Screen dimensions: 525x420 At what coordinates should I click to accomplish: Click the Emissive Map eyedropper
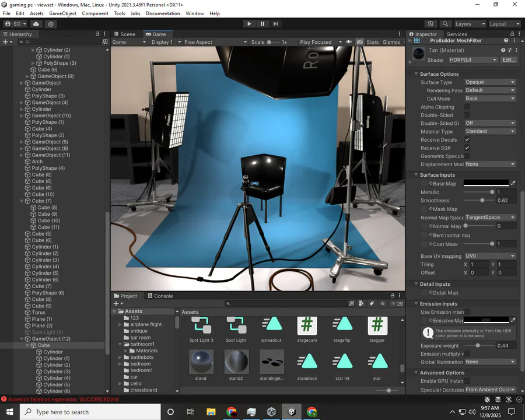coord(513,320)
